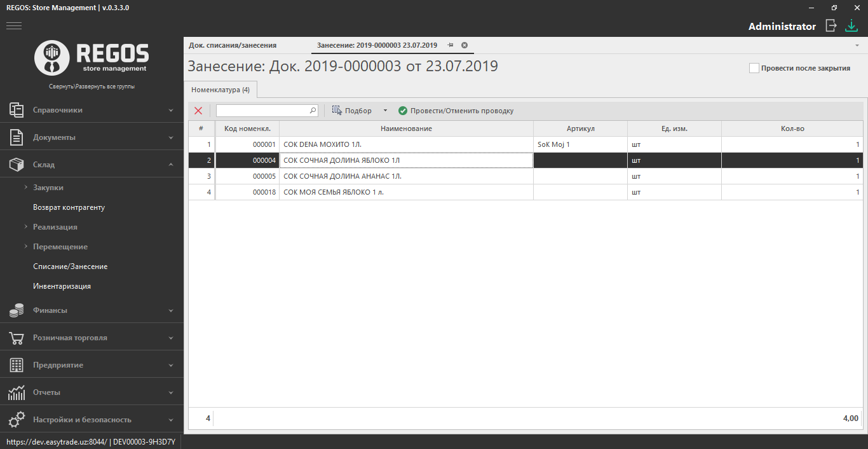
Task: Pin the Занесение document tab
Action: coord(450,45)
